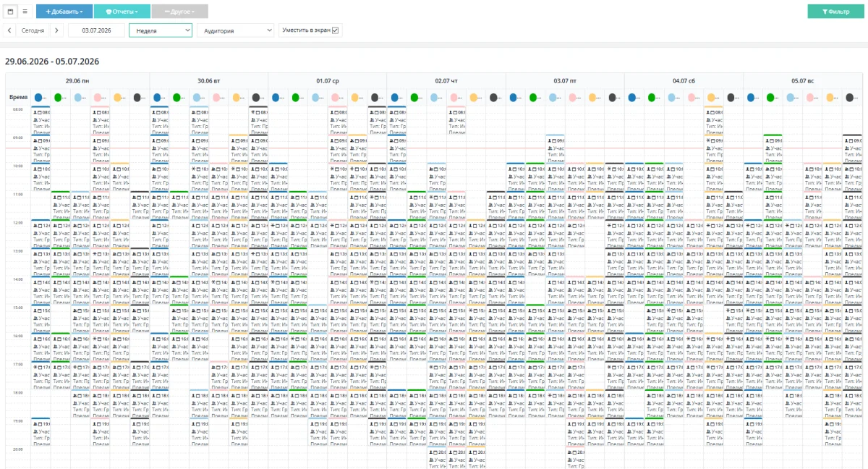Open 08:00 lesson in blue room on 29.06
The height and width of the screenshot is (469, 868).
41,121
